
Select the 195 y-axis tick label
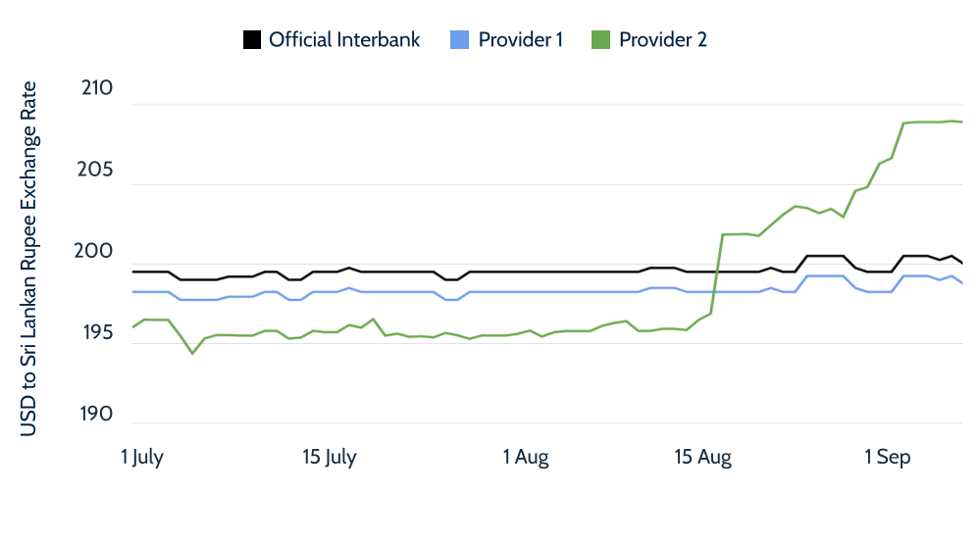(97, 334)
